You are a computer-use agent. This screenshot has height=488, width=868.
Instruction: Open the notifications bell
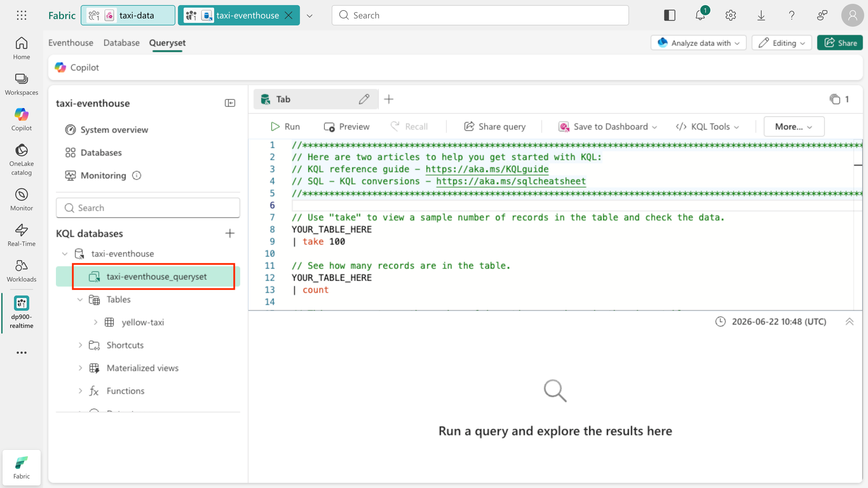tap(701, 15)
